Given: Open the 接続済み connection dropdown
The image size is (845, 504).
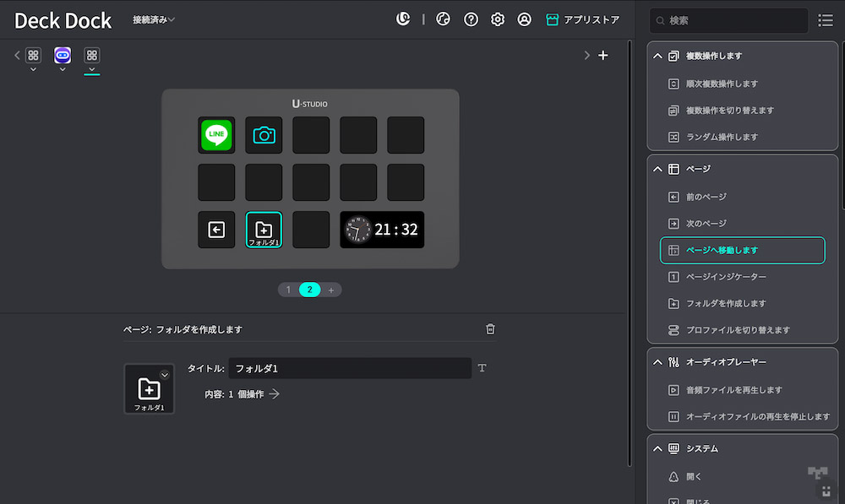Looking at the screenshot, I should click(154, 20).
